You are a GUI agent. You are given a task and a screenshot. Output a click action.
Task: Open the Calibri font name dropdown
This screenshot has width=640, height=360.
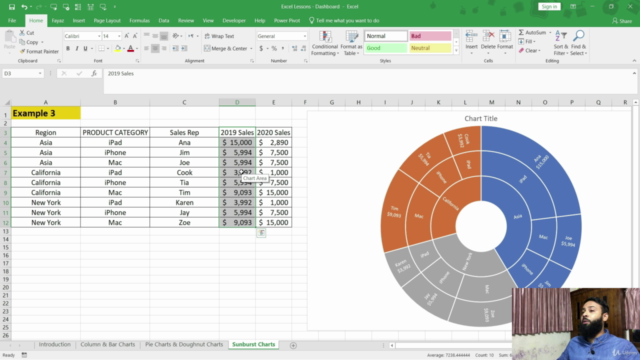coord(99,36)
